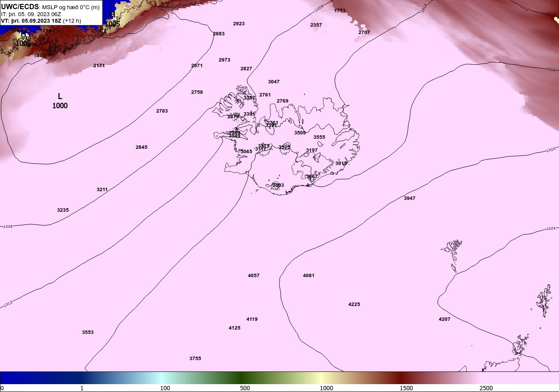Click the height value 3211
This screenshot has height=392, width=559.
point(102,189)
